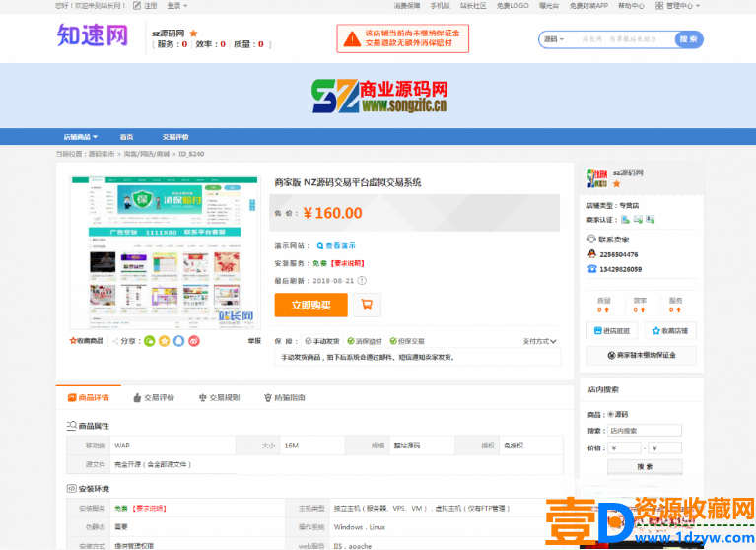Add product to shopping cart icon
The height and width of the screenshot is (550, 756).
click(367, 305)
